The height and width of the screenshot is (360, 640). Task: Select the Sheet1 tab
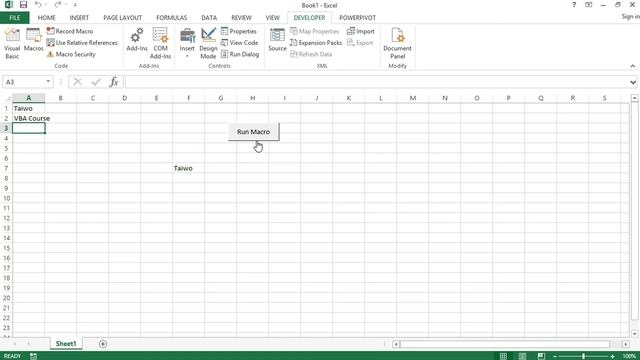coord(66,344)
